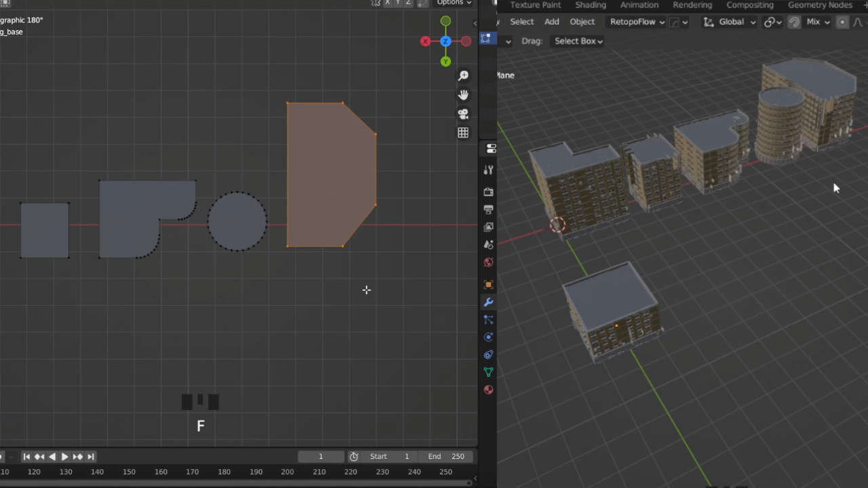Switch to the Shading workspace tab
Image resolution: width=868 pixels, height=488 pixels.
click(x=590, y=5)
